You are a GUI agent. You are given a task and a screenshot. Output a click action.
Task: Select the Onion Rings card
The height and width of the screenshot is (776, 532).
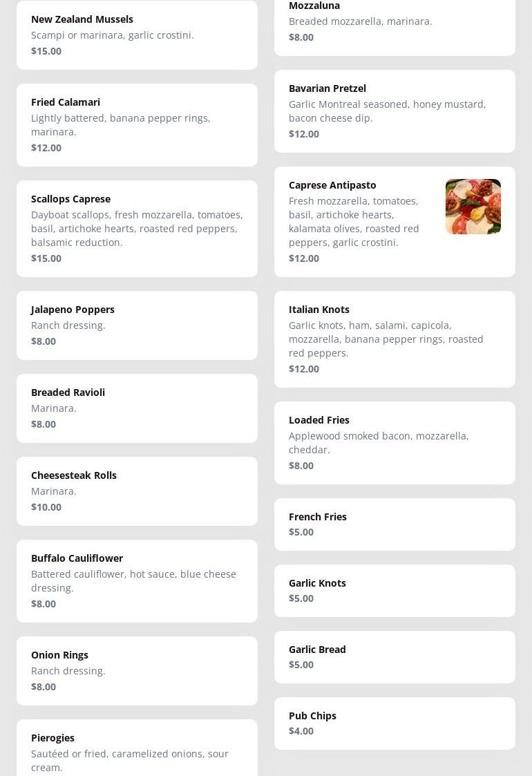coord(137,670)
